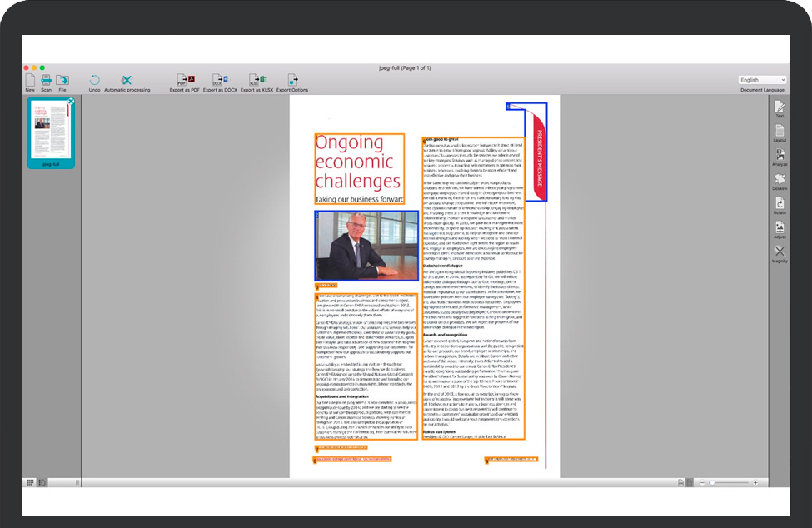This screenshot has height=528, width=812.
Task: Open Export Options
Action: [292, 80]
